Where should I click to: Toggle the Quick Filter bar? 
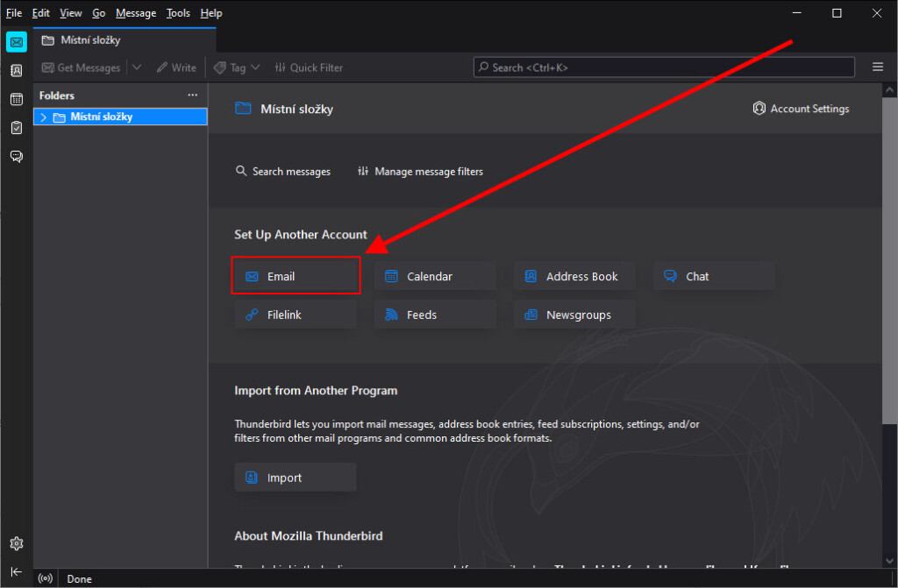(308, 67)
